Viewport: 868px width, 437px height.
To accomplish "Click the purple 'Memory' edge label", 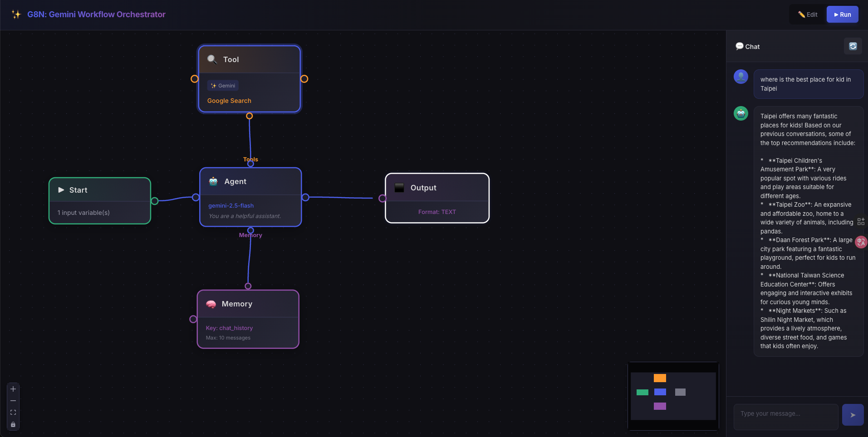I will (250, 235).
